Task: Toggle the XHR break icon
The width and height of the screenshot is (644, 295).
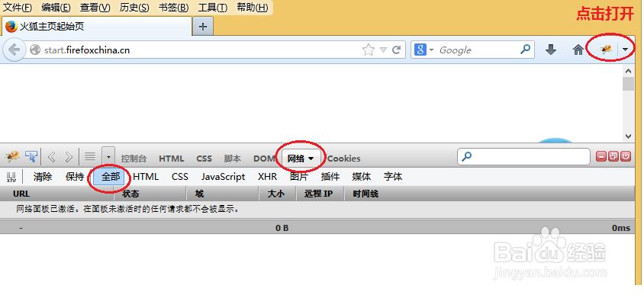Action: click(11, 177)
